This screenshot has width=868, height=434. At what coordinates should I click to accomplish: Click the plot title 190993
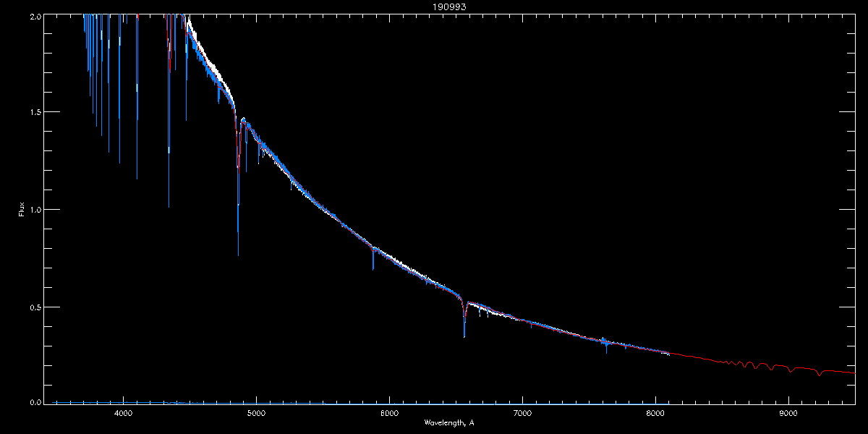(x=449, y=7)
